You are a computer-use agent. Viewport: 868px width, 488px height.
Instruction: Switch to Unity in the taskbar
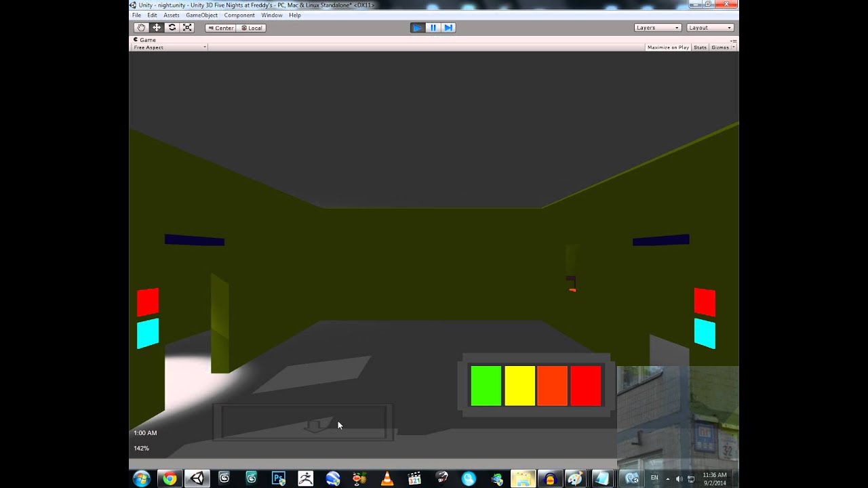[197, 479]
